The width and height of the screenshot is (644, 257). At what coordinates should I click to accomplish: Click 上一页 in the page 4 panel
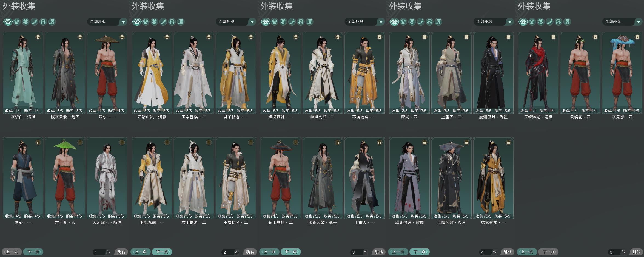[x=398, y=252]
